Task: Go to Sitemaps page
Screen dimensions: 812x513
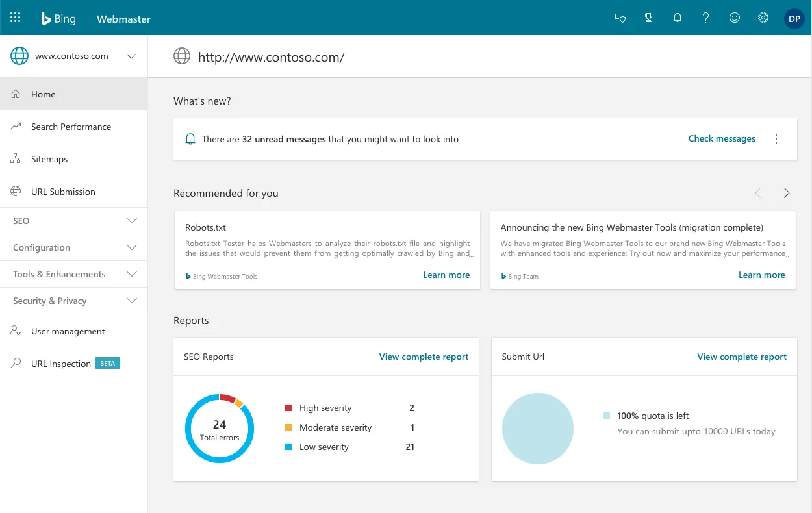Action: point(49,159)
